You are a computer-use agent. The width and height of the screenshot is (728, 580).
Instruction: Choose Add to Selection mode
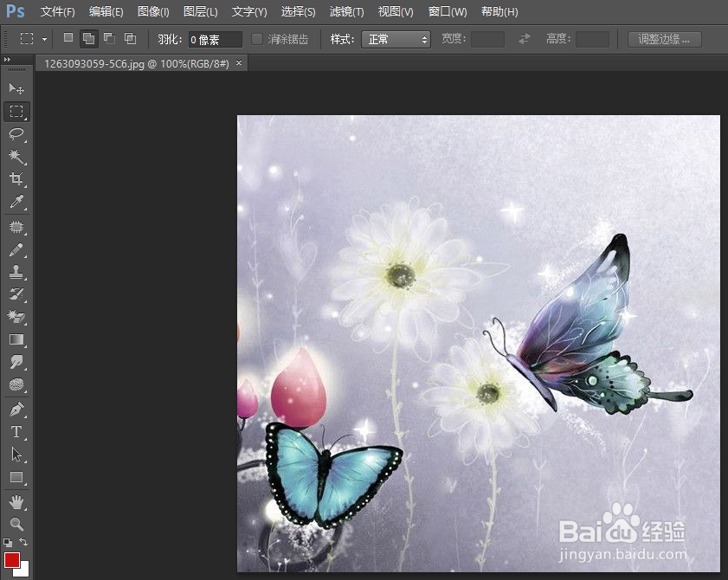(x=88, y=39)
